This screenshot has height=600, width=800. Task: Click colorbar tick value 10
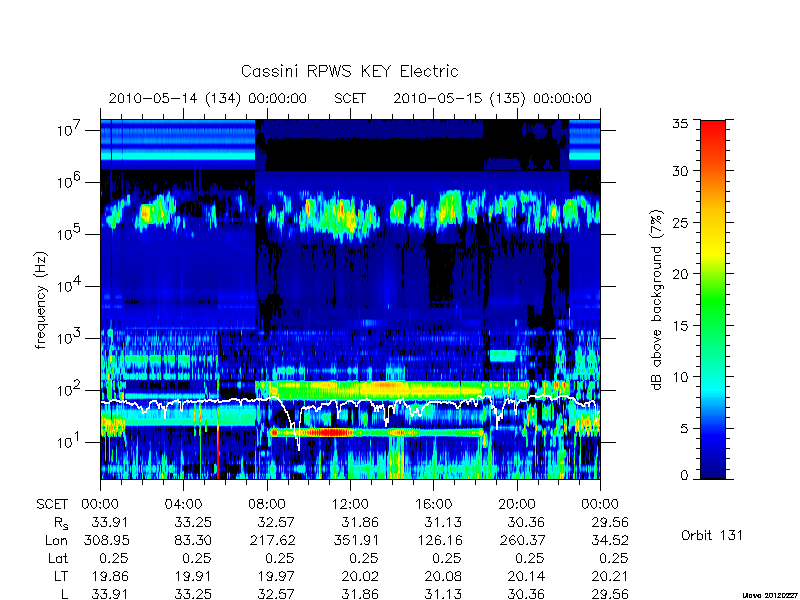[680, 377]
